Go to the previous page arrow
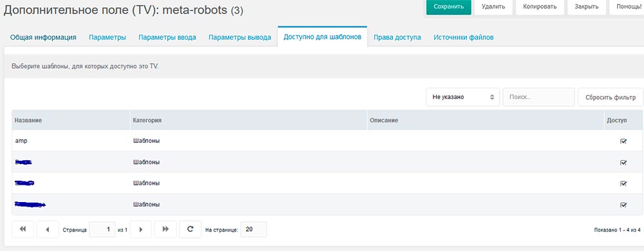Viewport: 644px width, 251px height. (48, 229)
